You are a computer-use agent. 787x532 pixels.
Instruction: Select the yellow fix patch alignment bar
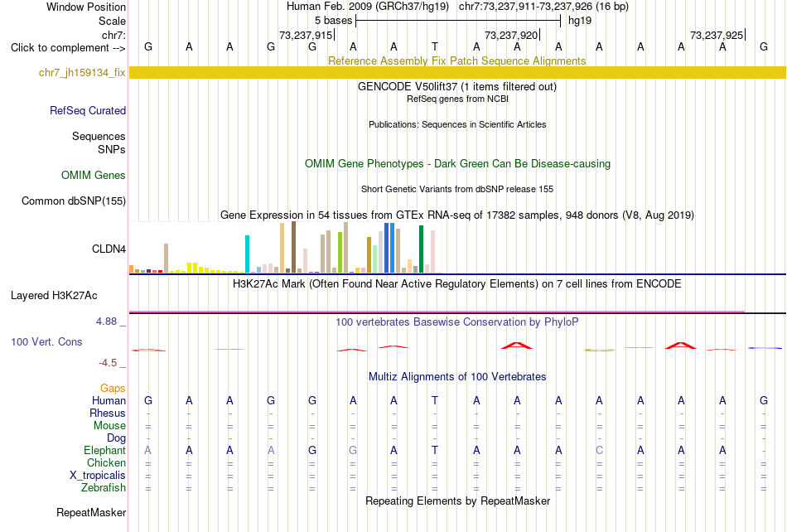point(457,72)
